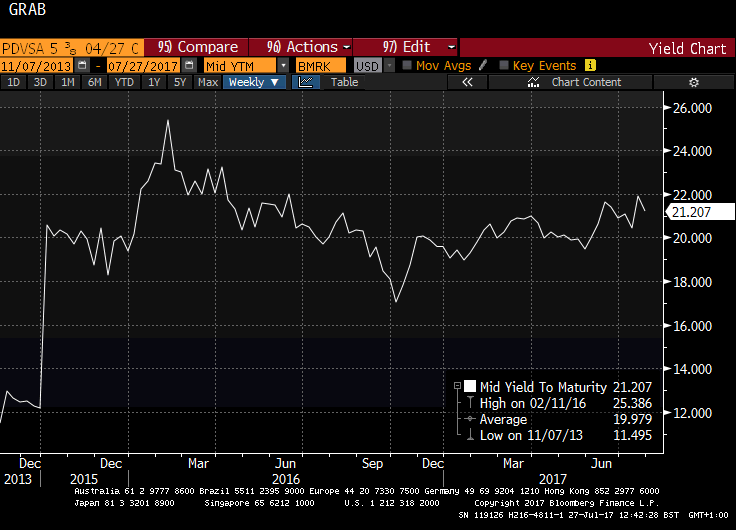736x530 pixels.
Task: Click the Mid Yield To Maturity legend label
Action: 543,387
